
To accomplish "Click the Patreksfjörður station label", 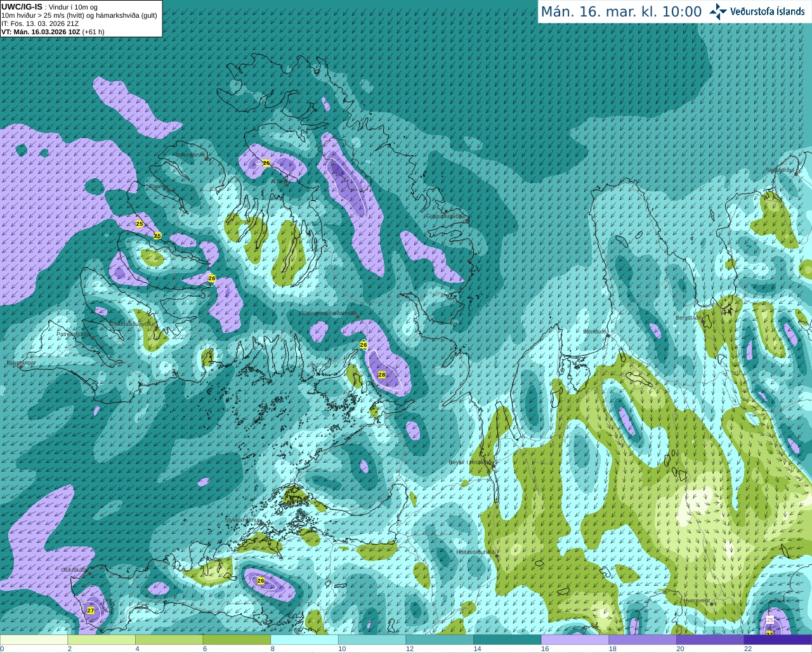I will tap(74, 333).
